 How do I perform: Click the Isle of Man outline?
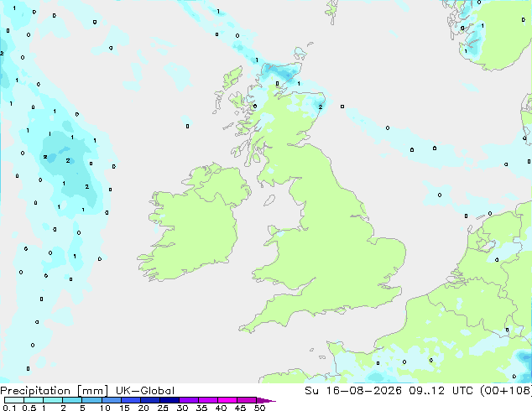point(269,200)
